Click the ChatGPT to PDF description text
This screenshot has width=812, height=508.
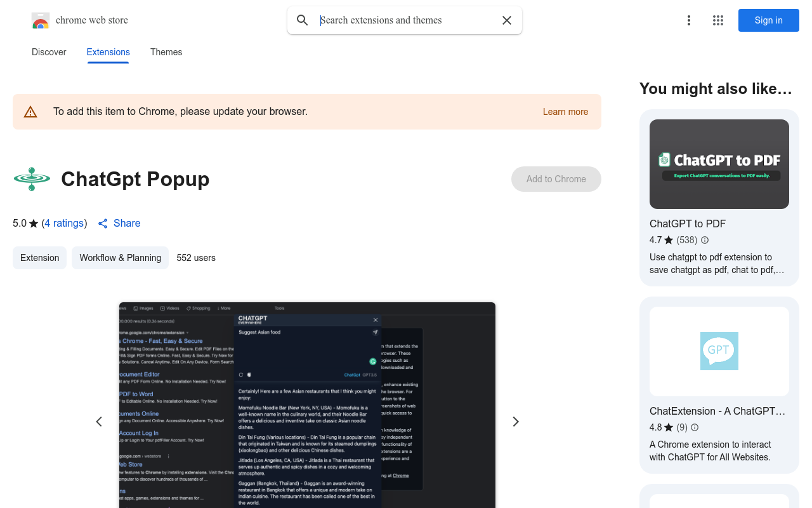click(x=717, y=264)
